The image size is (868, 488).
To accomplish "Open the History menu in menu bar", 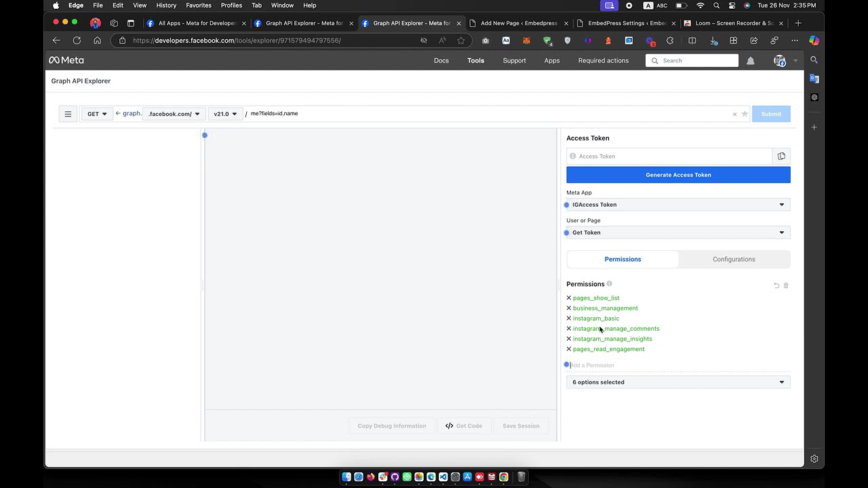I will [166, 5].
